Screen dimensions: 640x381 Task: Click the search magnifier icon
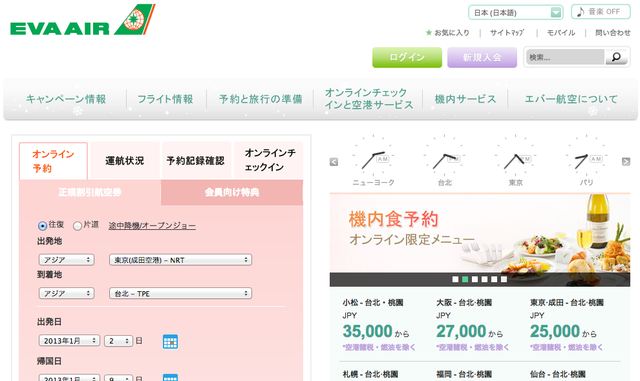click(x=616, y=57)
